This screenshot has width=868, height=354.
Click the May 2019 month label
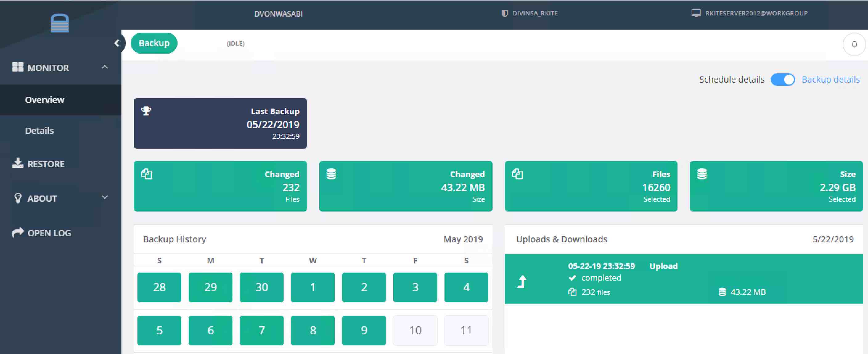click(x=463, y=239)
